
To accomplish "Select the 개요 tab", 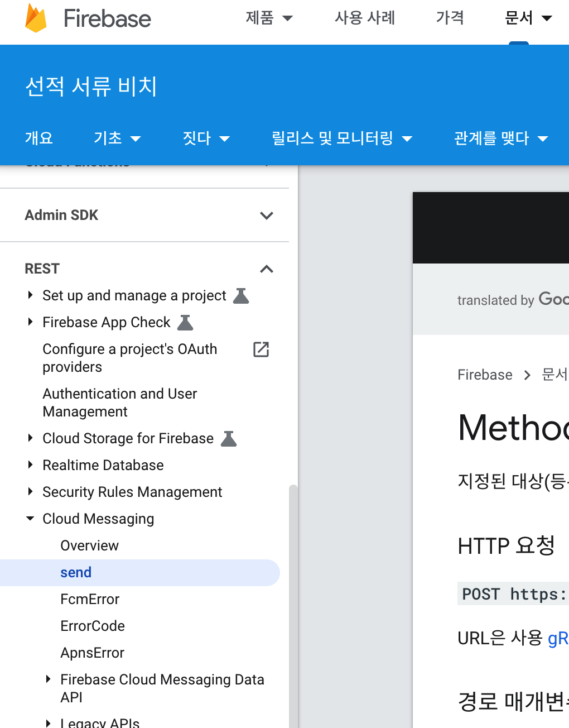I will click(x=39, y=138).
